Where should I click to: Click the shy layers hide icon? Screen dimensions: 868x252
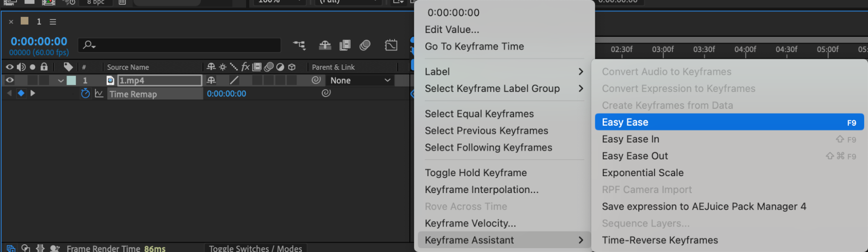(325, 45)
